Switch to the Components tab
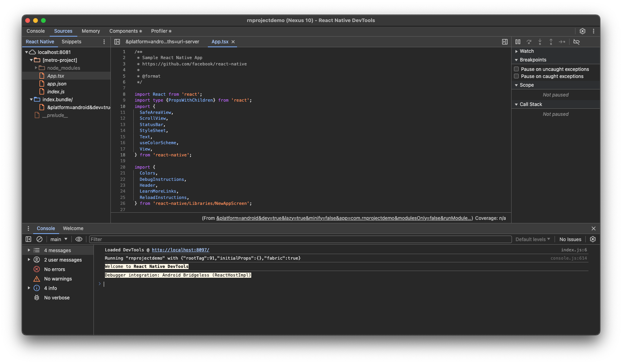This screenshot has width=622, height=364. pyautogui.click(x=125, y=31)
